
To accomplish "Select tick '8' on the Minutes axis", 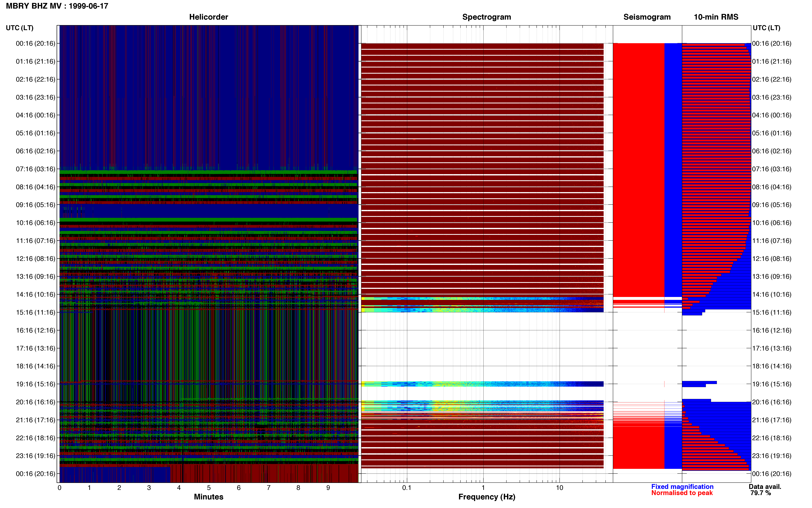I will pos(298,488).
